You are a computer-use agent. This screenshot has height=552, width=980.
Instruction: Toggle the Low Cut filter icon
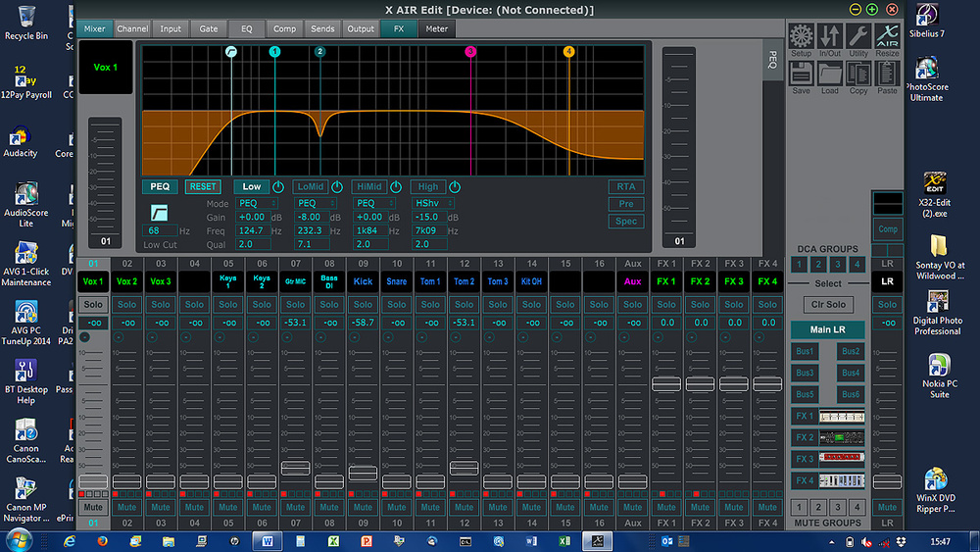click(x=160, y=212)
